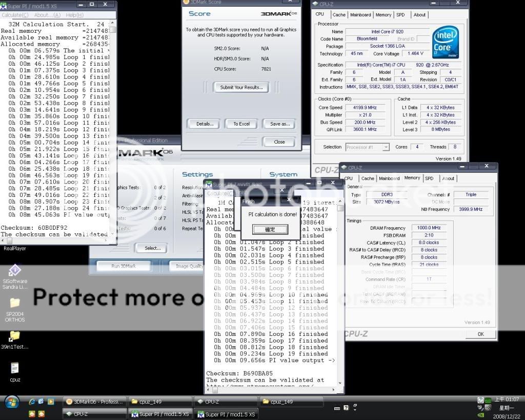
Task: Click the NVIDIA tray icon
Action: point(480,414)
